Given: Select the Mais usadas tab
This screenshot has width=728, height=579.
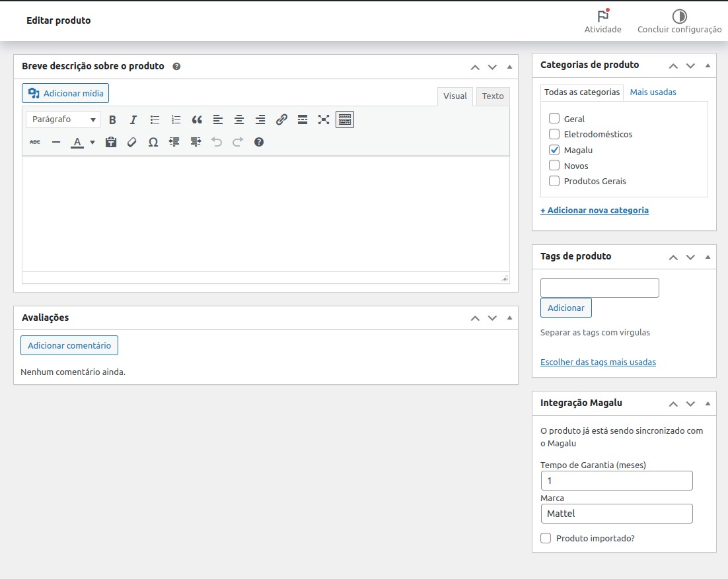Looking at the screenshot, I should click(x=653, y=92).
